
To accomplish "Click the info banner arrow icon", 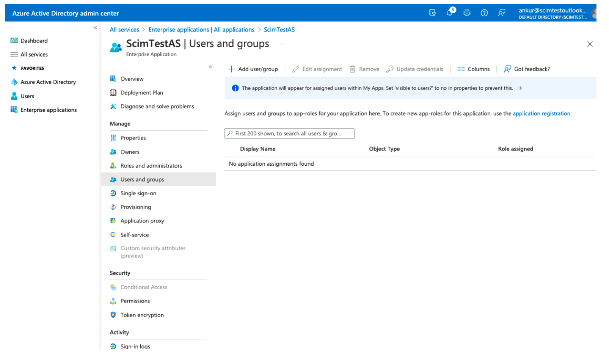I will [519, 88].
